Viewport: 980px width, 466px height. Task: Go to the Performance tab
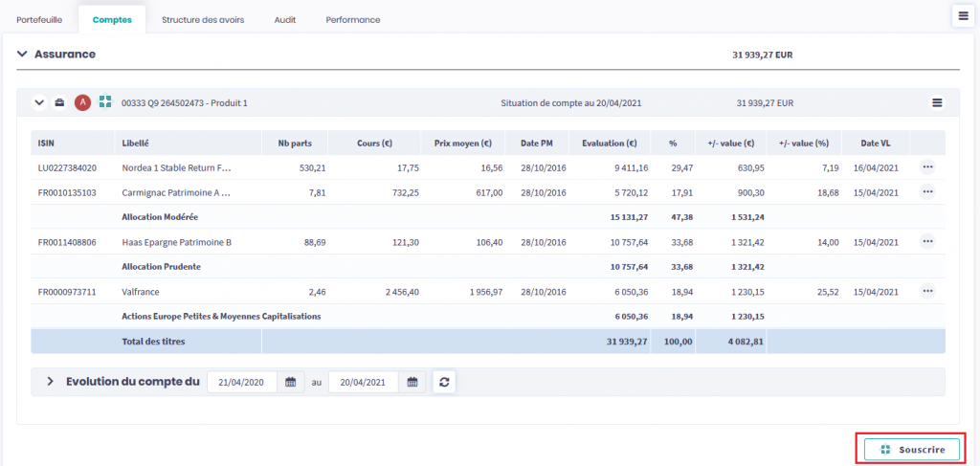tap(352, 19)
